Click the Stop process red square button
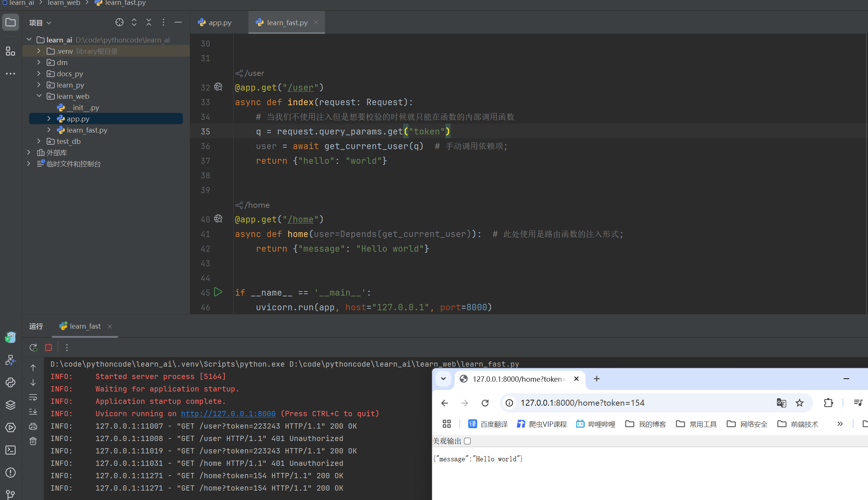 point(48,347)
